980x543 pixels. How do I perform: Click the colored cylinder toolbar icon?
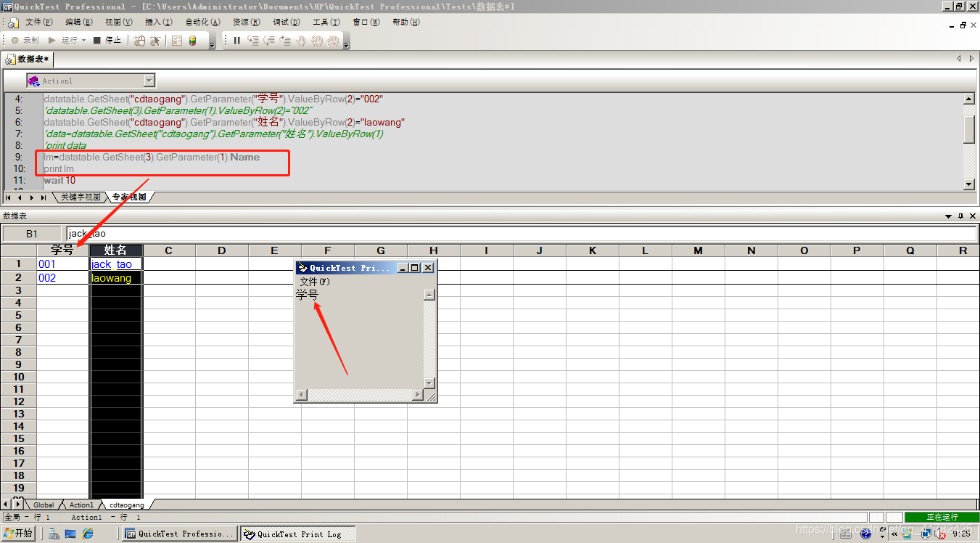192,41
